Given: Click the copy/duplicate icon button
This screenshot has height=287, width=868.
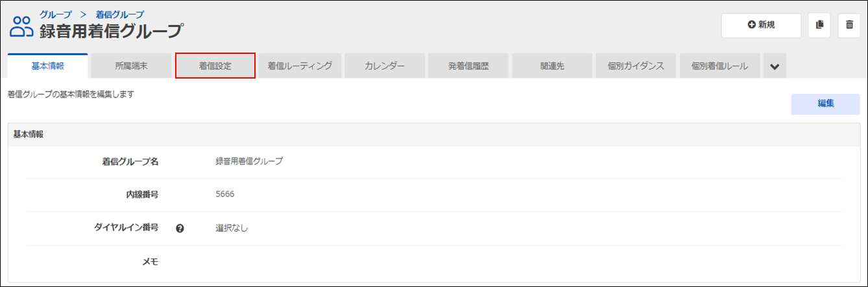Looking at the screenshot, I should pyautogui.click(x=819, y=25).
